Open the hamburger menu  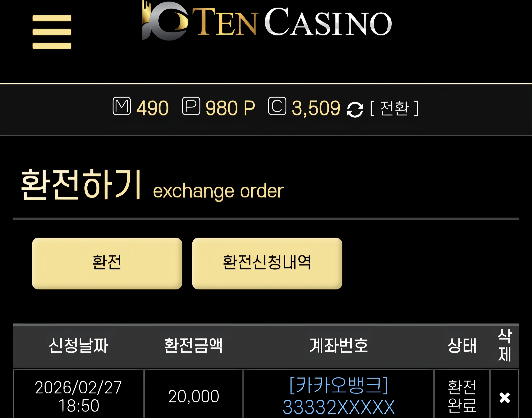click(x=52, y=32)
